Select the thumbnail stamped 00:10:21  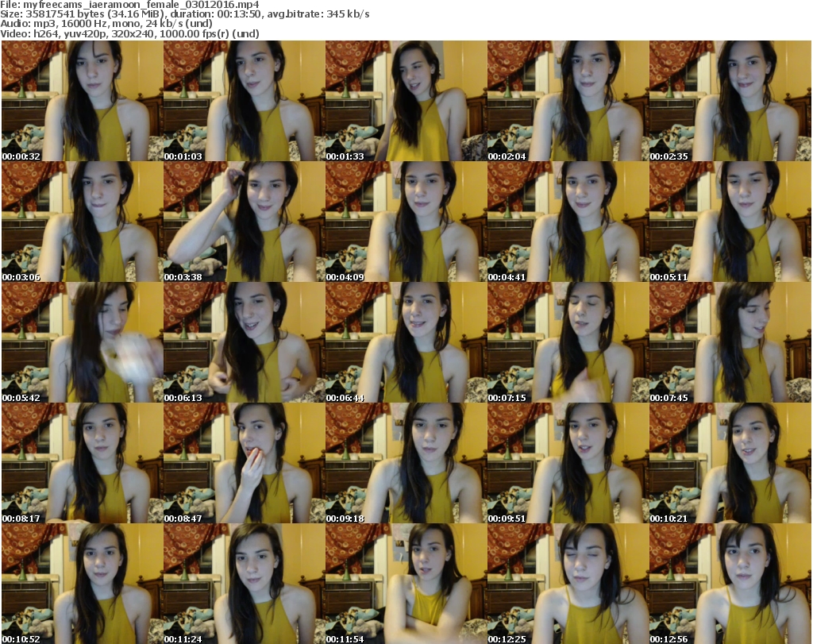point(730,463)
